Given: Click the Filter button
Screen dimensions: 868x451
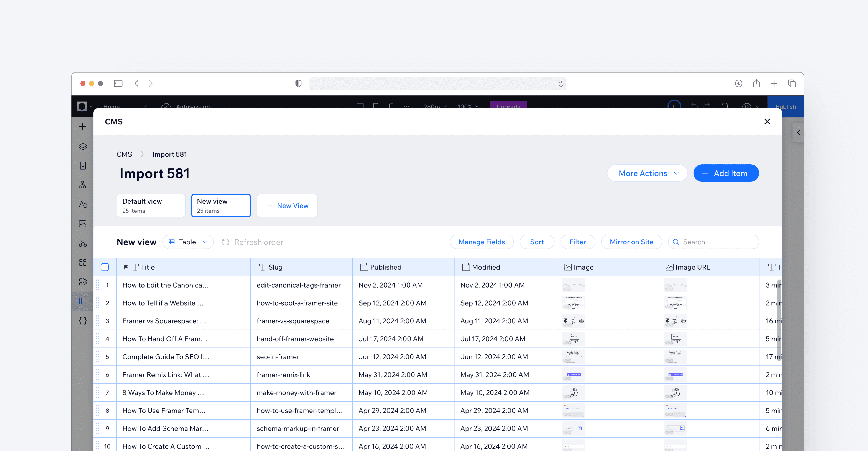Looking at the screenshot, I should pyautogui.click(x=577, y=242).
